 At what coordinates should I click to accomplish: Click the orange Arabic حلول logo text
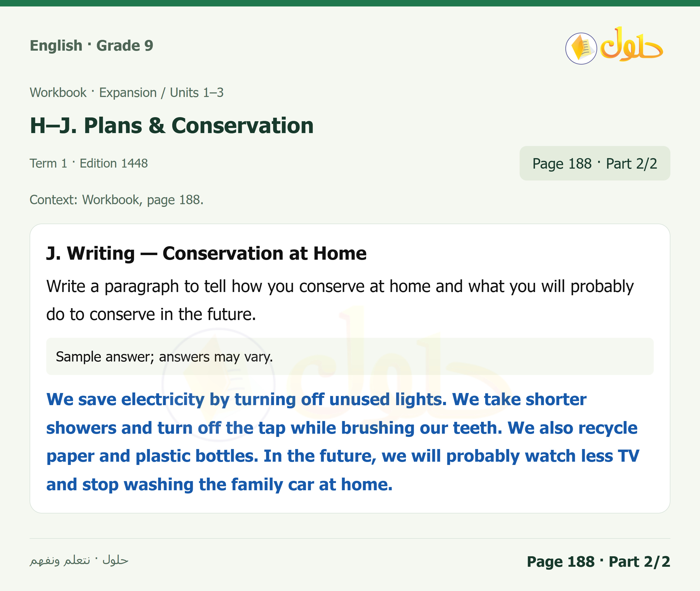(x=631, y=44)
